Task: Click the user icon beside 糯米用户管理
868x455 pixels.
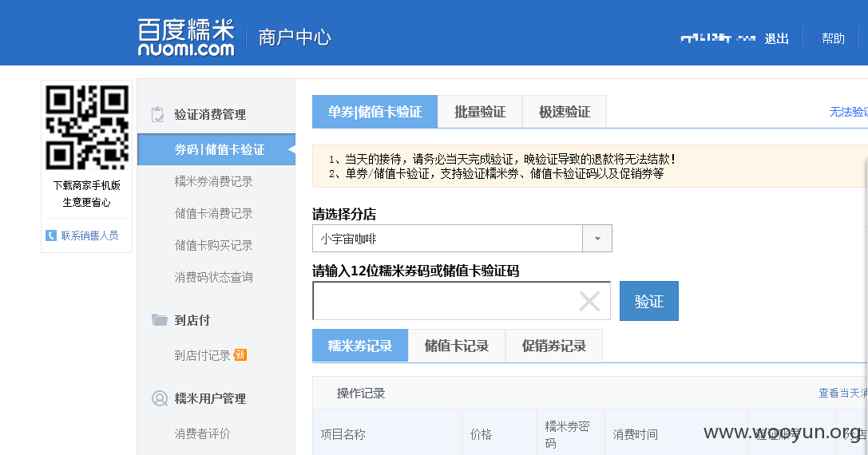Action: tap(160, 398)
